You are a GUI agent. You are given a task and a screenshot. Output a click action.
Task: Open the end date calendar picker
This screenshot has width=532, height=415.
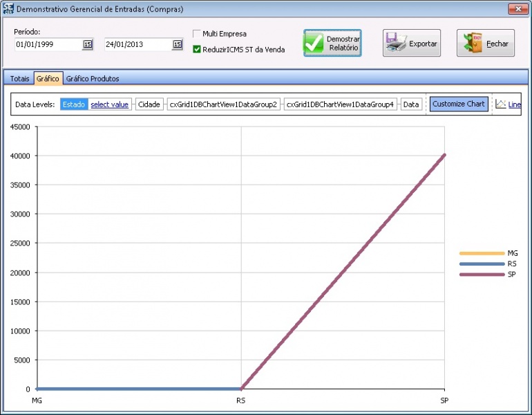[x=178, y=44]
